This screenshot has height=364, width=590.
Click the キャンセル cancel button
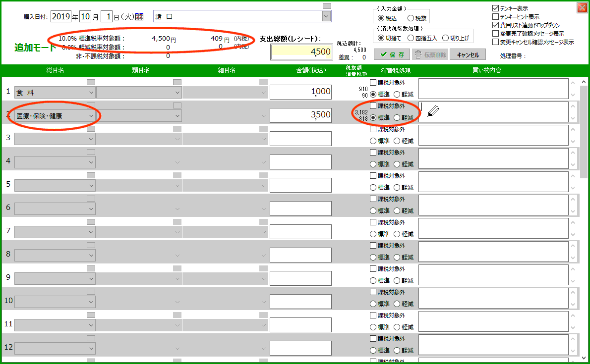click(468, 54)
